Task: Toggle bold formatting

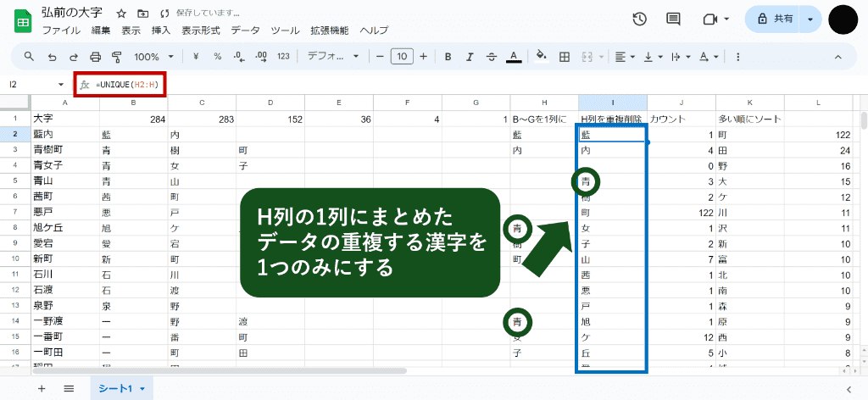Action: coord(446,57)
